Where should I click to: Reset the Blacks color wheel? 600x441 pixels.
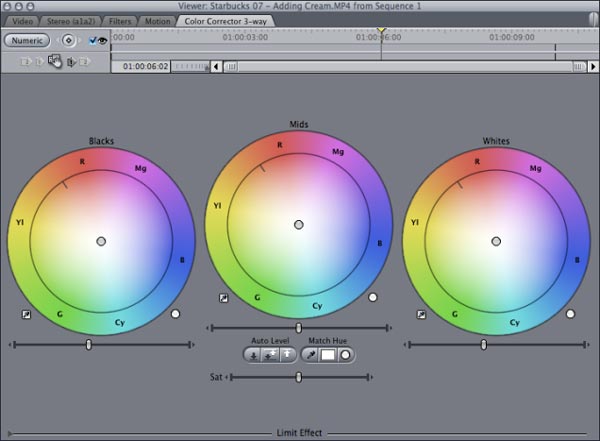[x=175, y=314]
